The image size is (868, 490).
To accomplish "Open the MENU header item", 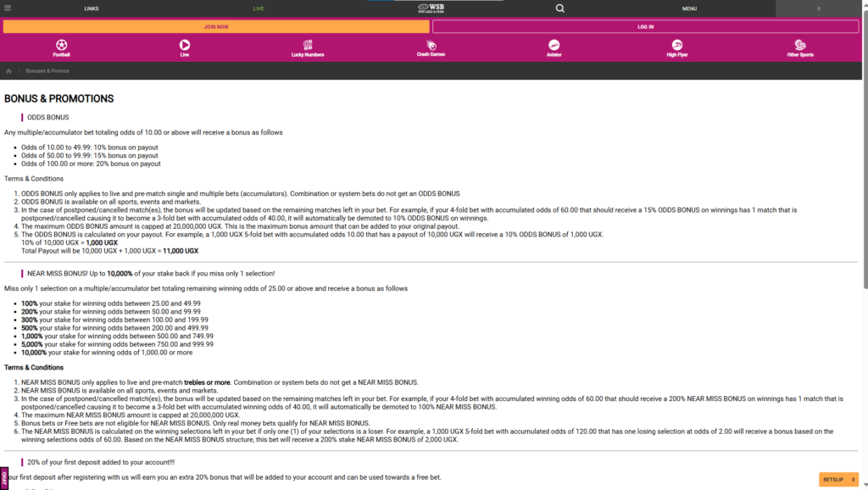I will tap(689, 8).
